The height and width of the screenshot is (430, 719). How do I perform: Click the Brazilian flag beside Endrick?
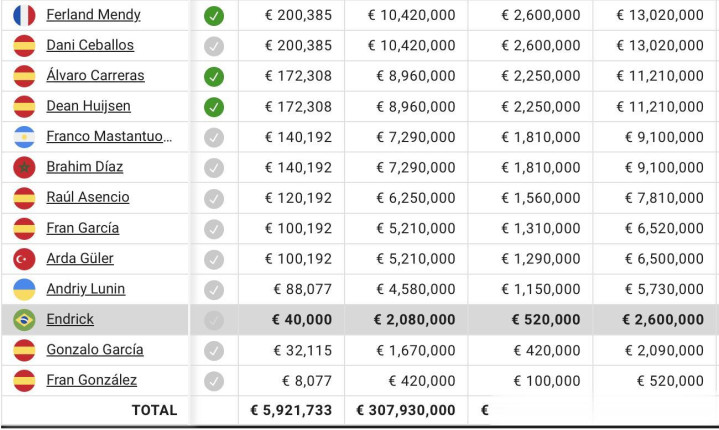tap(24, 320)
